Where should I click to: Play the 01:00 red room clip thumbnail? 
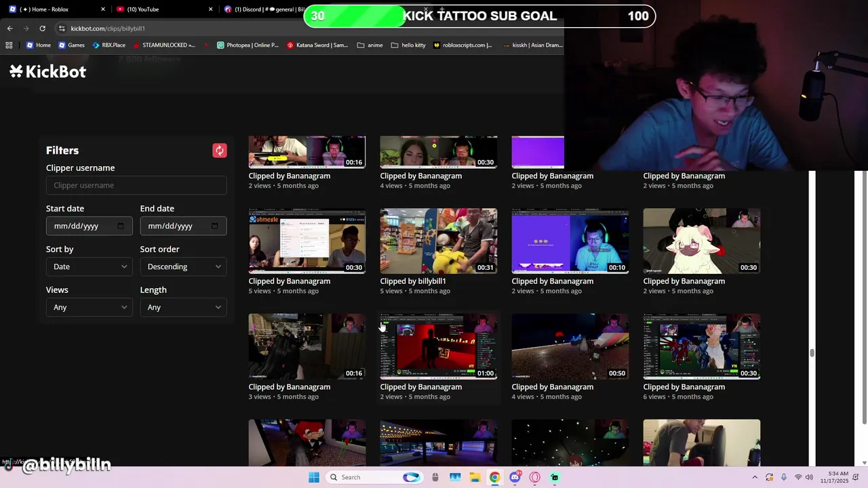(x=439, y=346)
